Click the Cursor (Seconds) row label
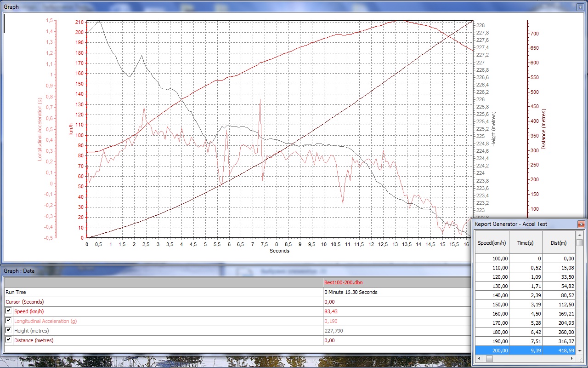588x368 pixels. pos(24,302)
